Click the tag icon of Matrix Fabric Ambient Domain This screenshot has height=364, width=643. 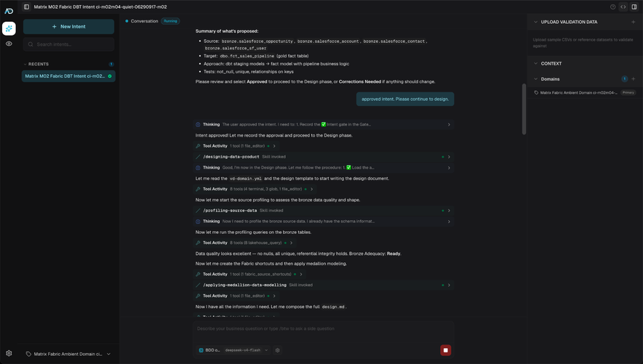tap(536, 92)
